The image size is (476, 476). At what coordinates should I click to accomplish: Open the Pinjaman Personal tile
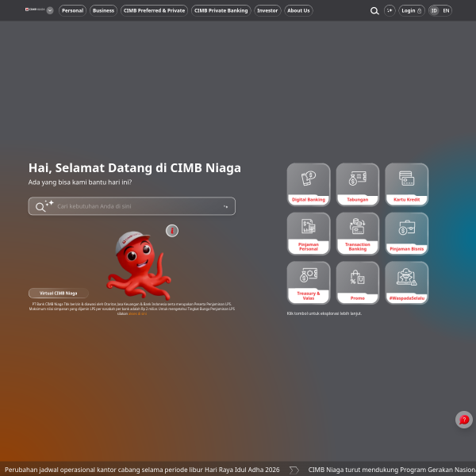[x=309, y=234]
